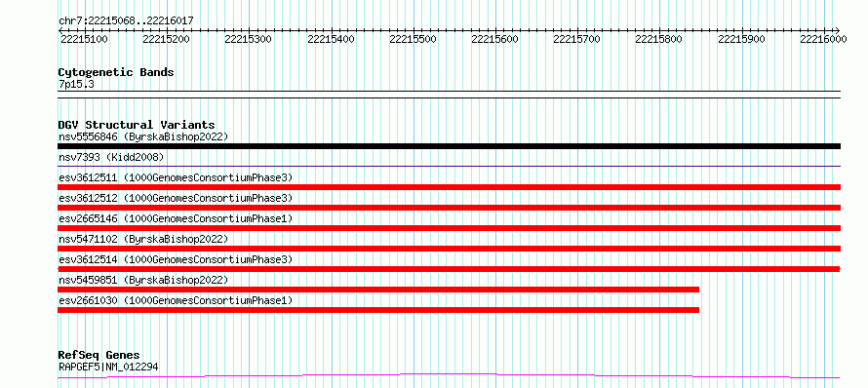Click the red bar under esv3612512
Image resolution: width=868 pixels, height=388 pixels.
point(449,208)
